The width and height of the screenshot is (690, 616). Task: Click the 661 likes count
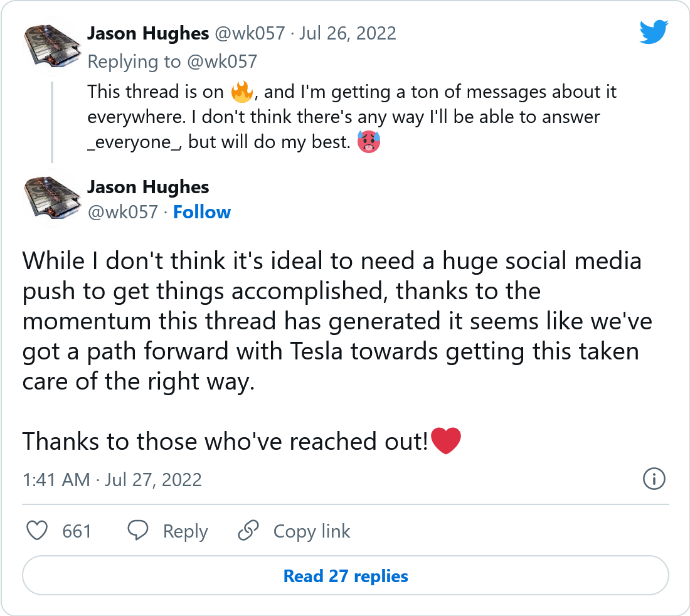(77, 531)
